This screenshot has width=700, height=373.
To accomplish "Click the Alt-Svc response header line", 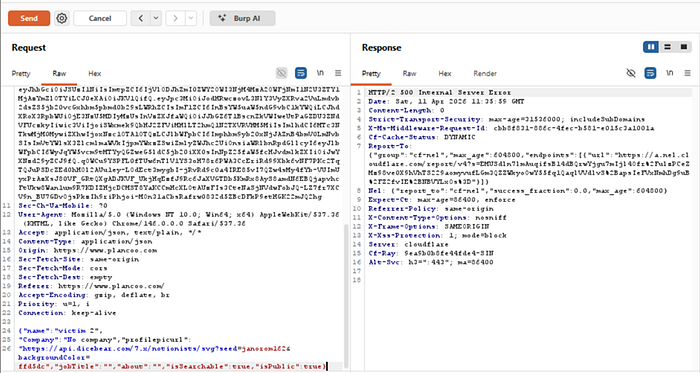I will pyautogui.click(x=430, y=262).
